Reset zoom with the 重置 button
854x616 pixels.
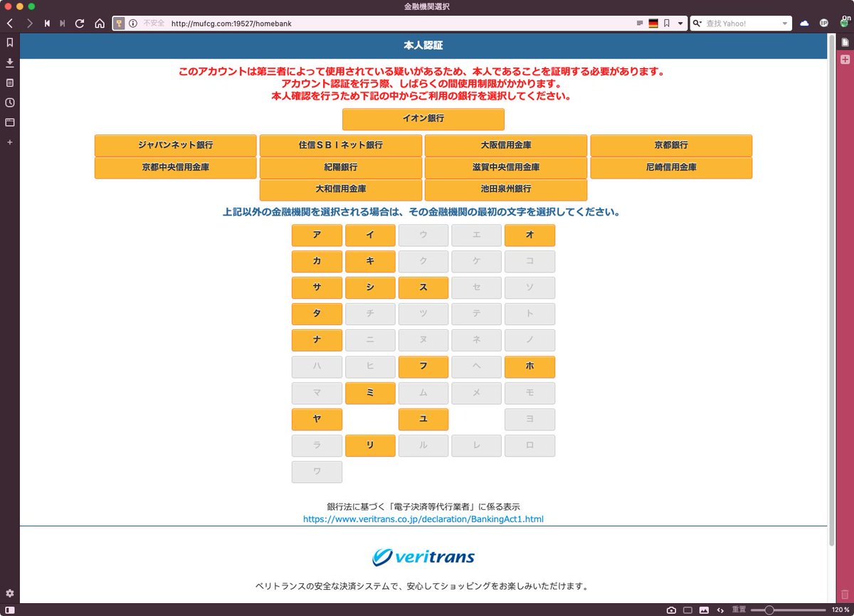tap(739, 610)
